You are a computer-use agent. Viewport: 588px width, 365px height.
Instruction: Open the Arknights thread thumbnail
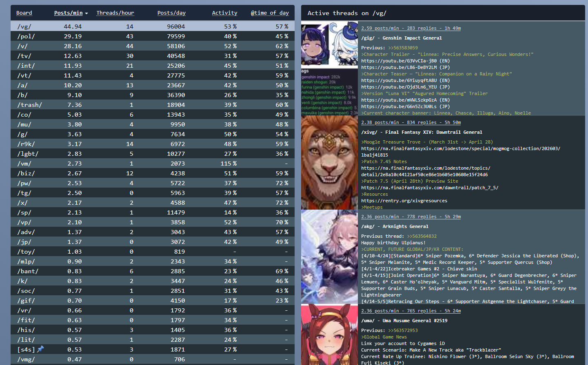coord(329,257)
